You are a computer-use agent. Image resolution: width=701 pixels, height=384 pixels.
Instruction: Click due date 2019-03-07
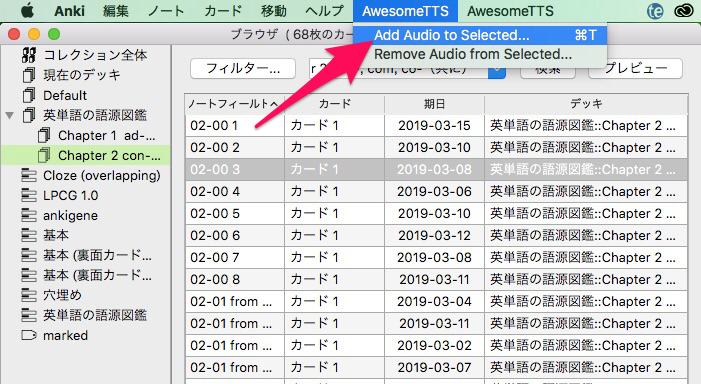point(434,367)
